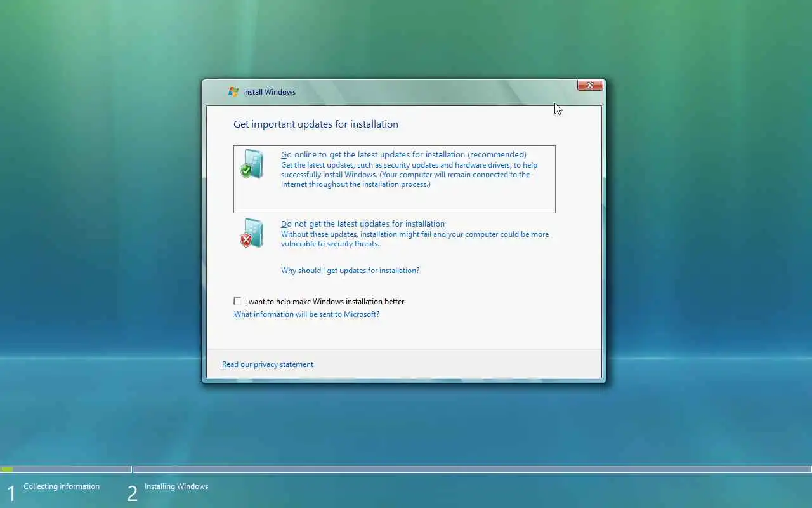Click the red shield no-updates icon
Viewport: 812px width, 508px height.
(x=252, y=234)
